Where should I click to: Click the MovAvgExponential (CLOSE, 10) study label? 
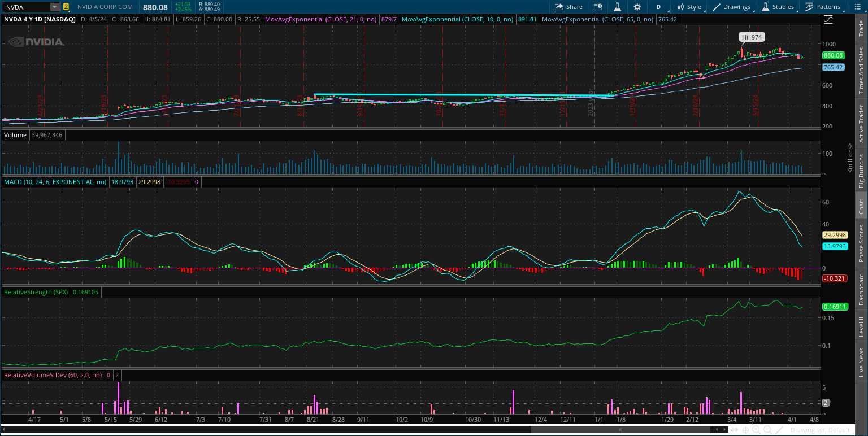458,19
